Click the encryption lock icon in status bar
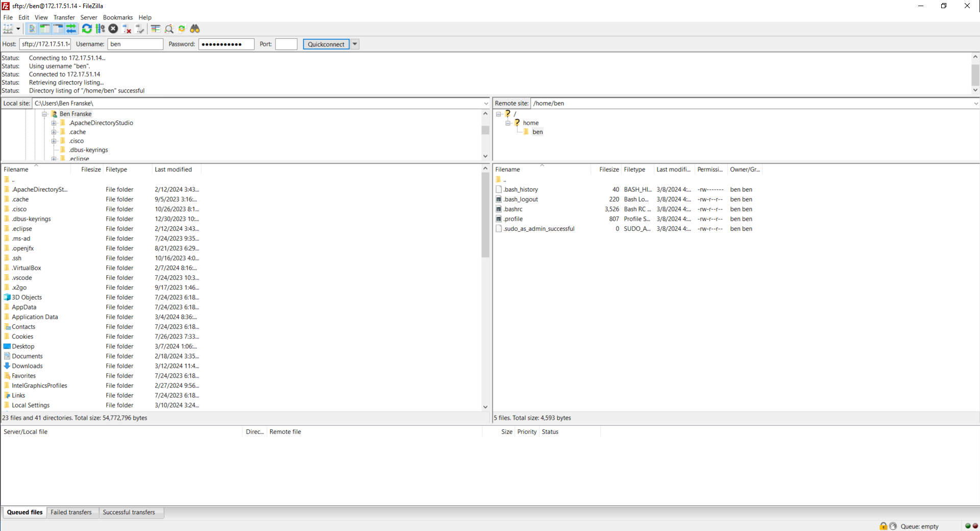The width and height of the screenshot is (980, 531). pos(883,526)
